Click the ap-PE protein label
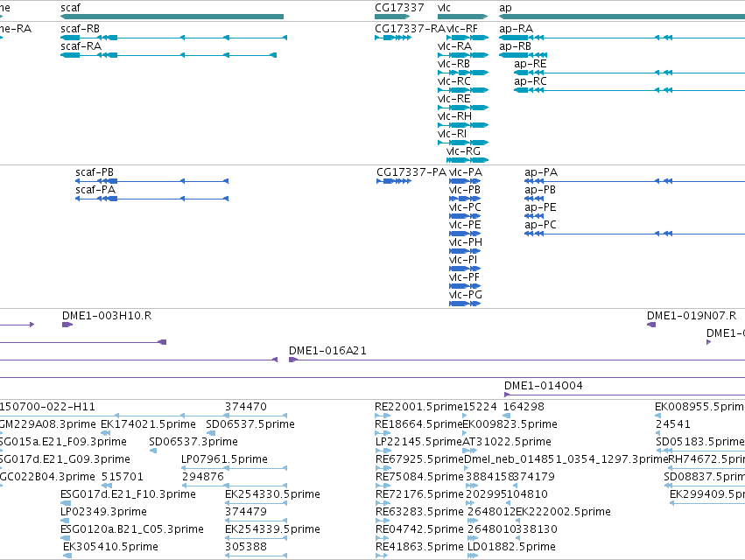Image resolution: width=745 pixels, height=560 pixels. click(x=541, y=207)
